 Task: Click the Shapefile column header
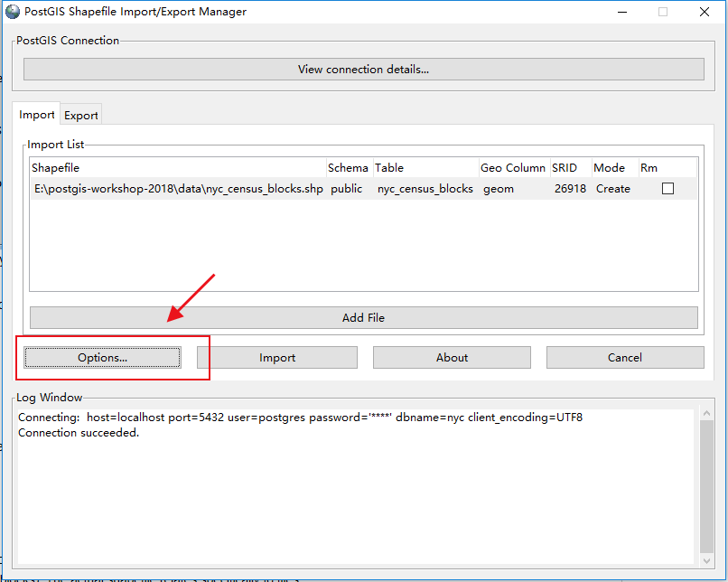tap(178, 168)
